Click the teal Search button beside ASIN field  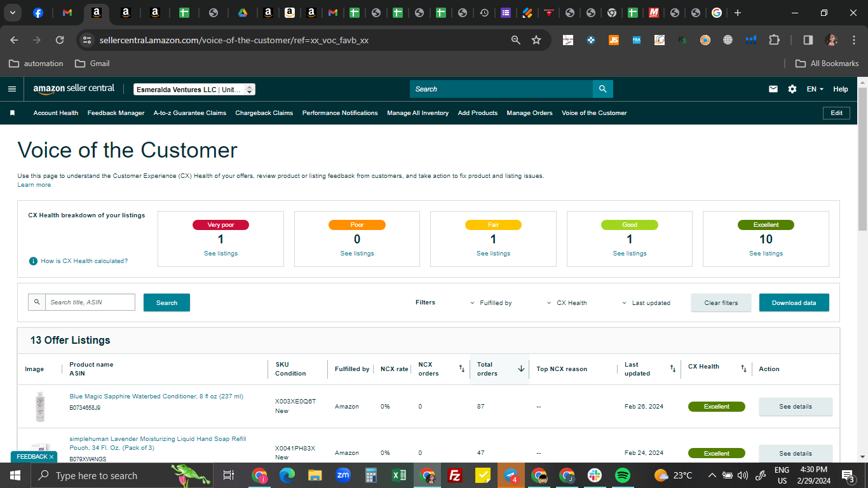point(166,302)
